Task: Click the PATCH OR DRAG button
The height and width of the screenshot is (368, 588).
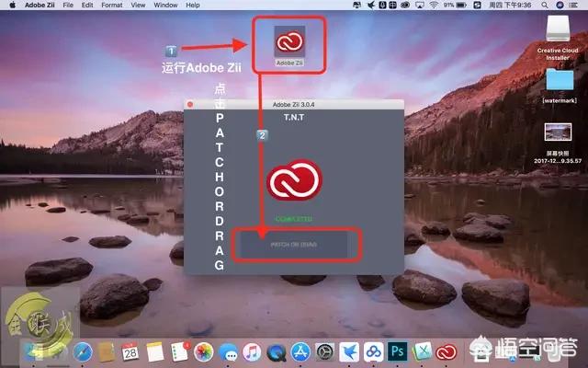Action: (294, 245)
